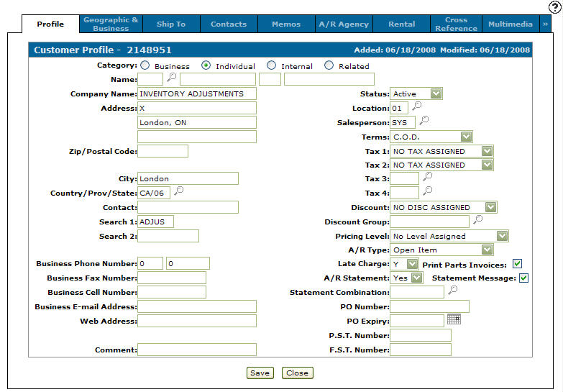The width and height of the screenshot is (563, 392).
Task: Select the Business category radio button
Action: pos(145,65)
